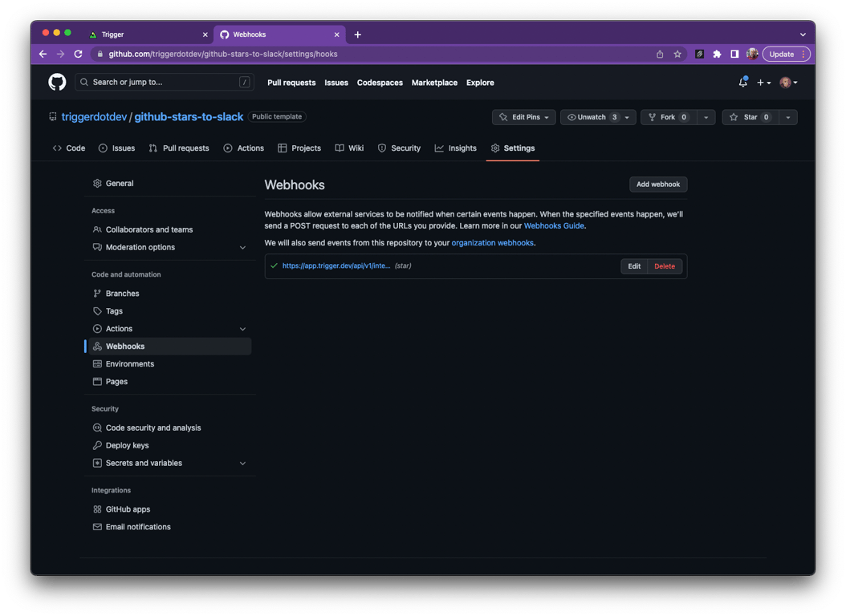The width and height of the screenshot is (846, 616).
Task: Open Code security and analysis
Action: (169, 428)
